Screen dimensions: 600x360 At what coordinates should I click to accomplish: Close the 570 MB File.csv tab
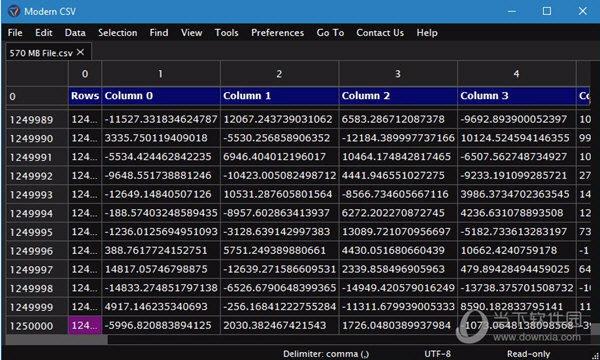80,52
